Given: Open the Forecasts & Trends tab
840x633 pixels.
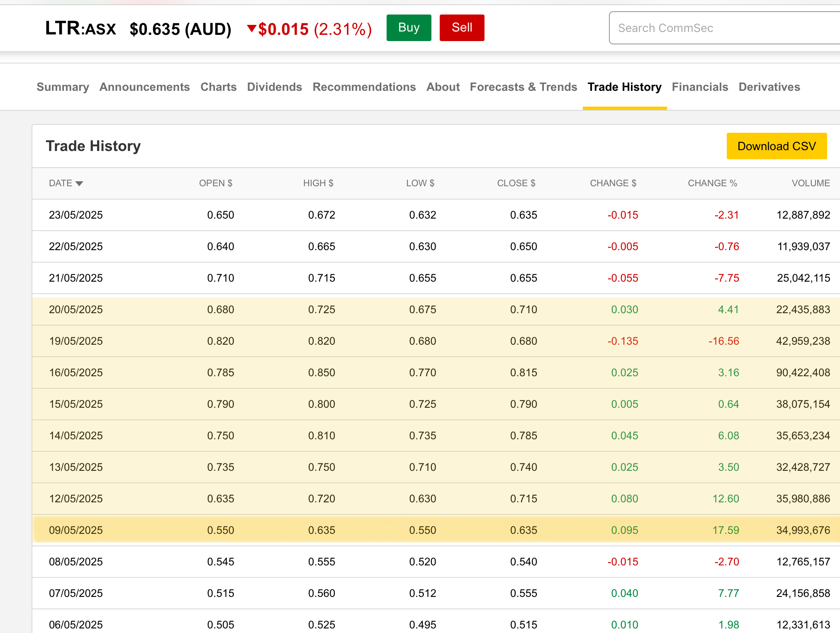Looking at the screenshot, I should tap(523, 87).
